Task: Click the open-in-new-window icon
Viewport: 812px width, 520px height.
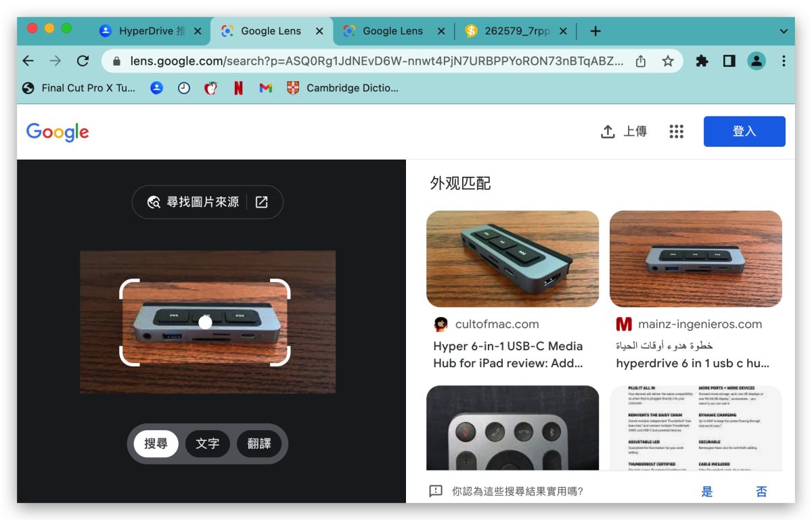Action: point(262,202)
